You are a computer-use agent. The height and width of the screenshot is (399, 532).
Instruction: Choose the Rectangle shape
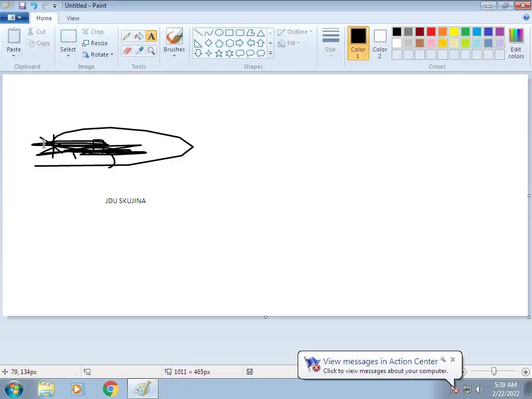[x=229, y=33]
